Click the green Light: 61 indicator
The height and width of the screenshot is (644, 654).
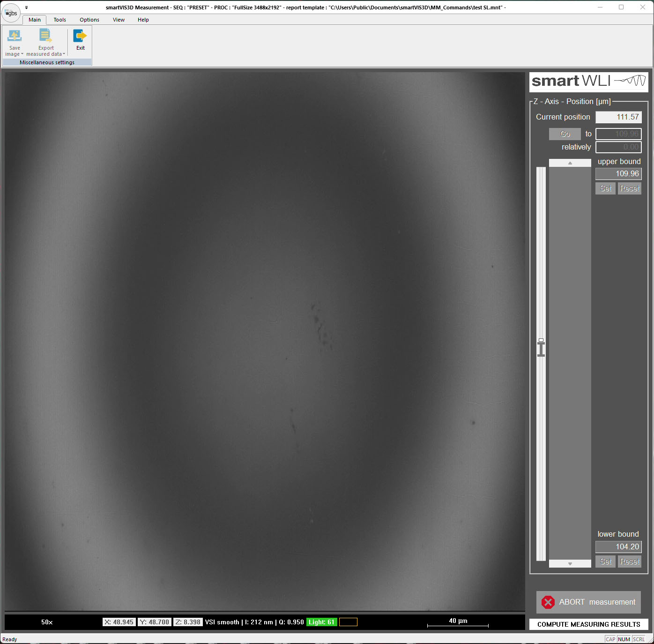(x=322, y=622)
